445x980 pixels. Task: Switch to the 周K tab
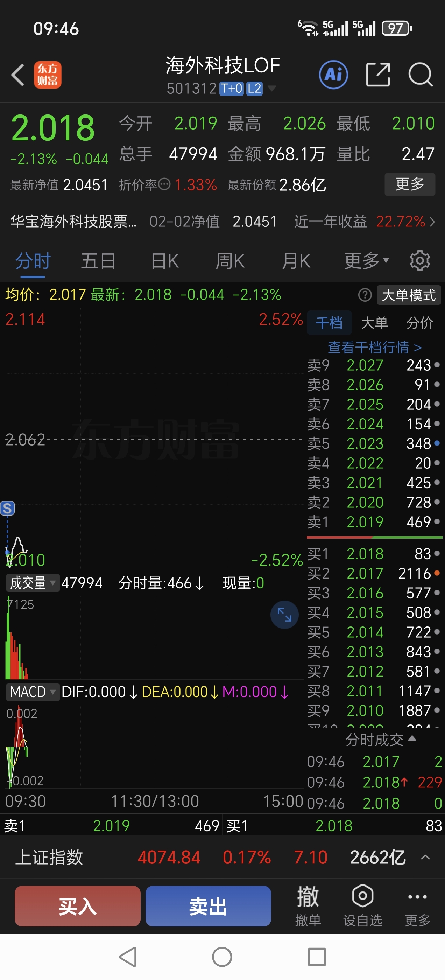click(x=230, y=261)
